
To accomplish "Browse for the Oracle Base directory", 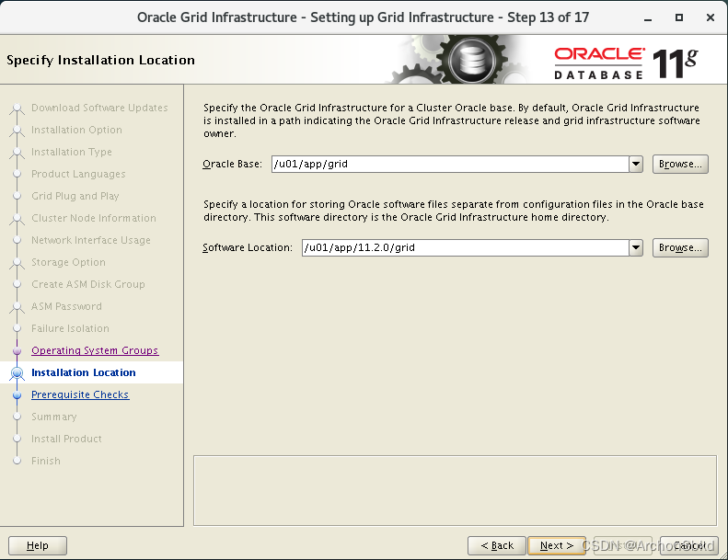I will [680, 165].
